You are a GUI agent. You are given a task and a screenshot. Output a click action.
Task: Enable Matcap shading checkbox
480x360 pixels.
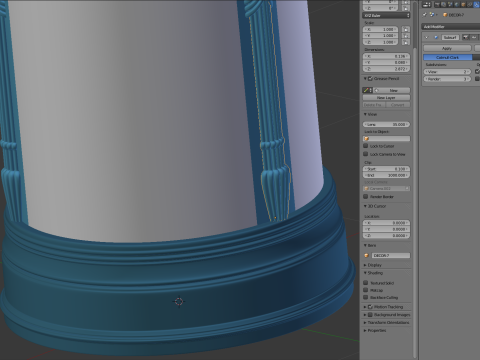click(x=366, y=290)
